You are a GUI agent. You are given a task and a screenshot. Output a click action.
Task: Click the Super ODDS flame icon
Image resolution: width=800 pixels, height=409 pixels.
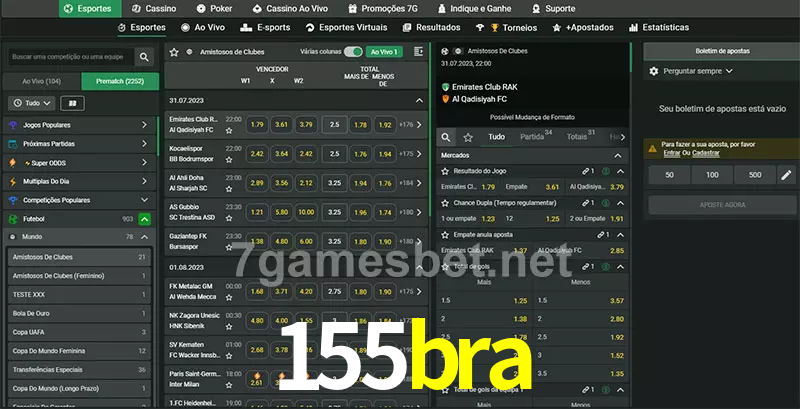(13, 163)
